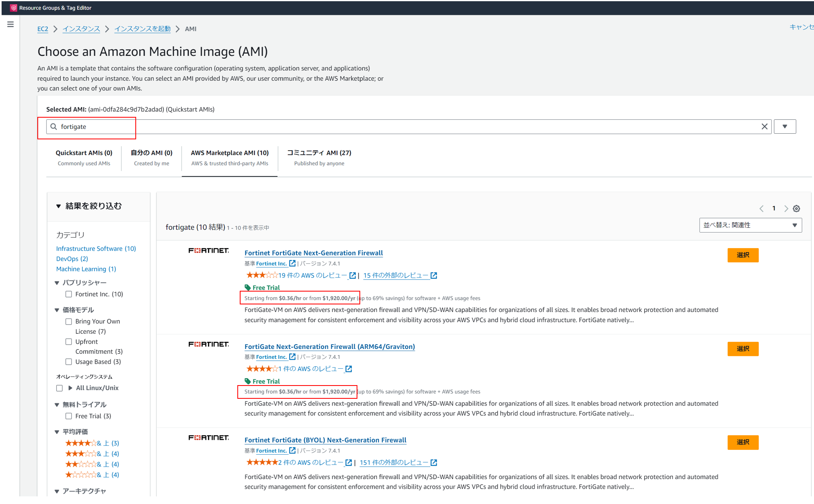The image size is (814, 504).
Task: Check the Fortinet Inc. publisher checkbox
Action: coord(69,294)
